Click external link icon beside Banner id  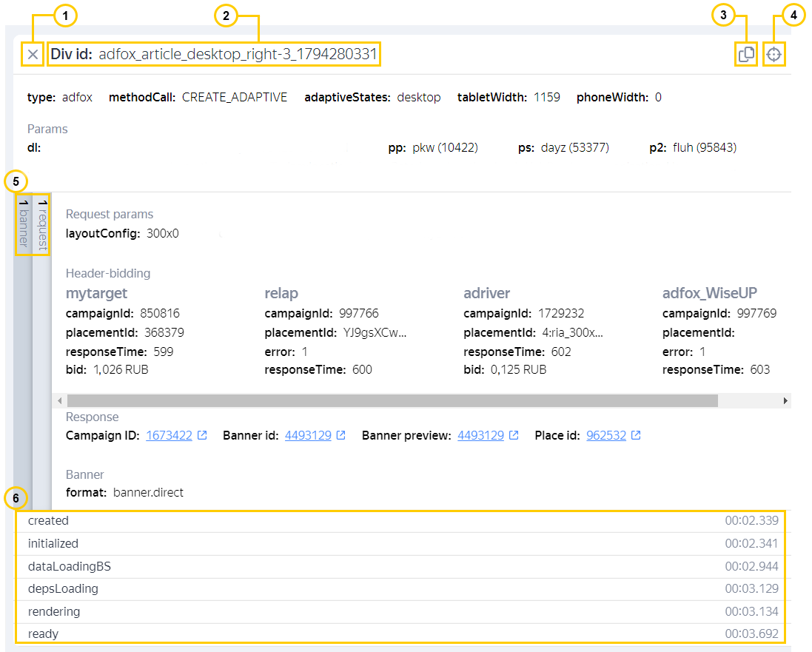[340, 436]
